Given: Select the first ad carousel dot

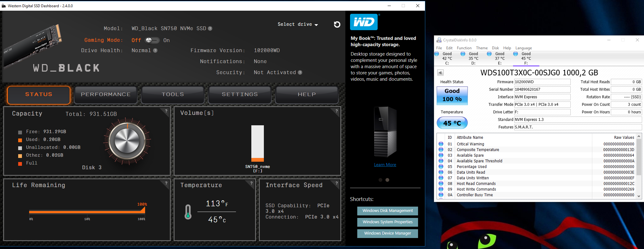Looking at the screenshot, I should click(380, 180).
